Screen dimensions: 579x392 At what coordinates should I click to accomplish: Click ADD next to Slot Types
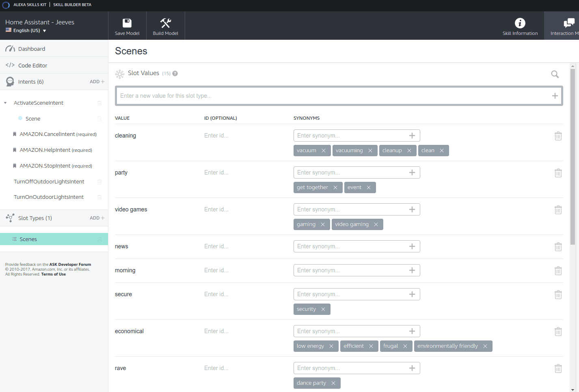click(x=97, y=218)
